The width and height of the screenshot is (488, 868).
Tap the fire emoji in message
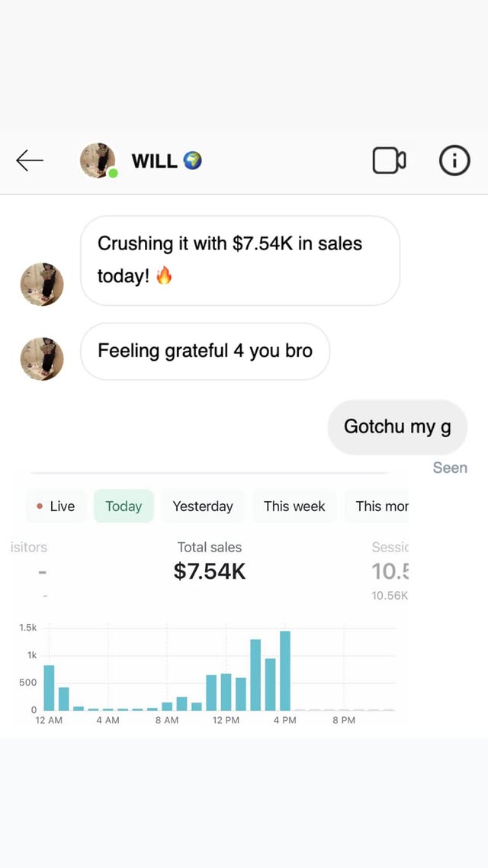[x=164, y=276]
